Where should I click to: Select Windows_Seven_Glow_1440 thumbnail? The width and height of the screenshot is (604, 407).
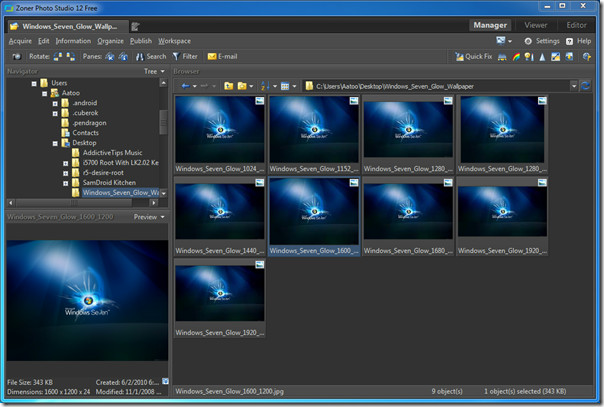(220, 216)
